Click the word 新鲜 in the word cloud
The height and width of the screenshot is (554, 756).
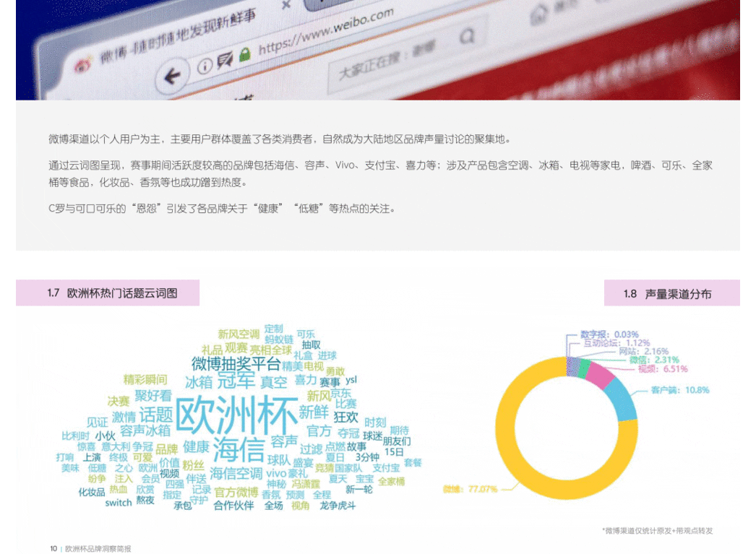(314, 412)
